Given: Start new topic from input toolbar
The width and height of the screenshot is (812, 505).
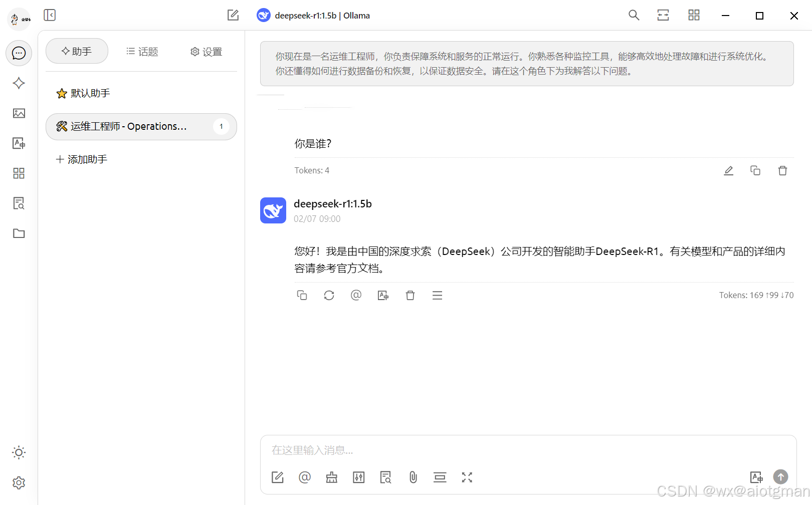Looking at the screenshot, I should click(x=278, y=477).
